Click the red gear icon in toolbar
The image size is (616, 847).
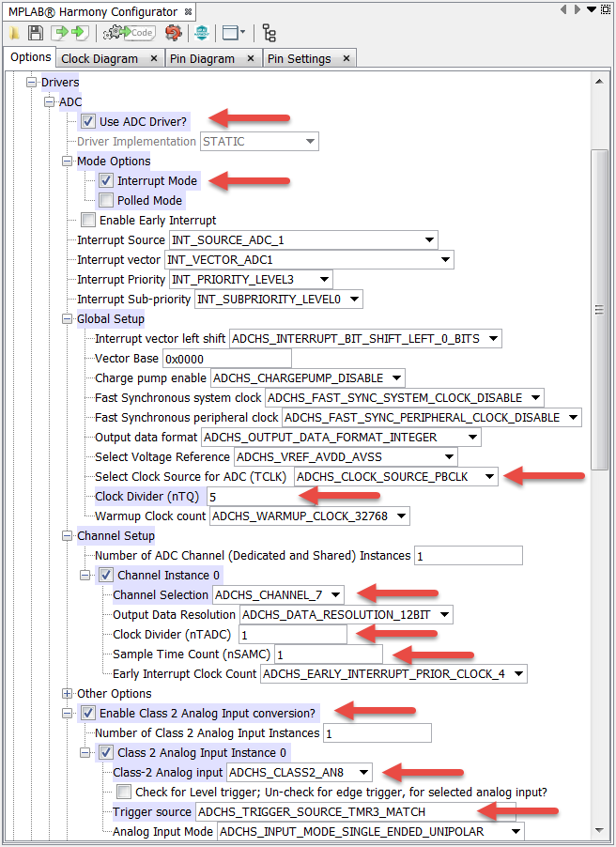[173, 33]
